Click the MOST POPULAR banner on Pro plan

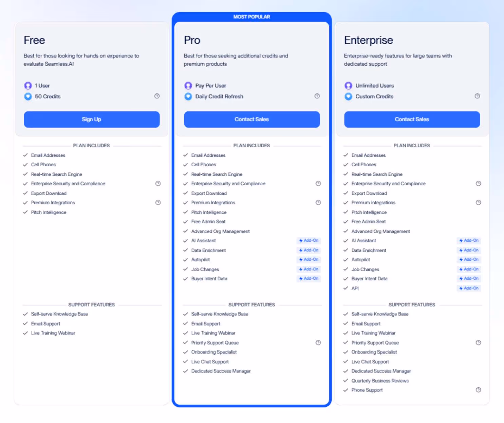[251, 17]
